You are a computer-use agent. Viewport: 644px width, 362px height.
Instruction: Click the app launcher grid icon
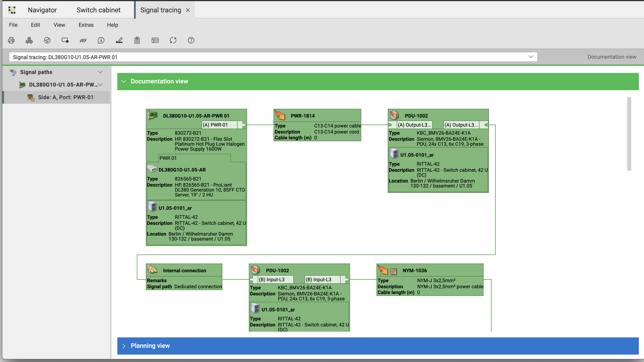pyautogui.click(x=12, y=10)
